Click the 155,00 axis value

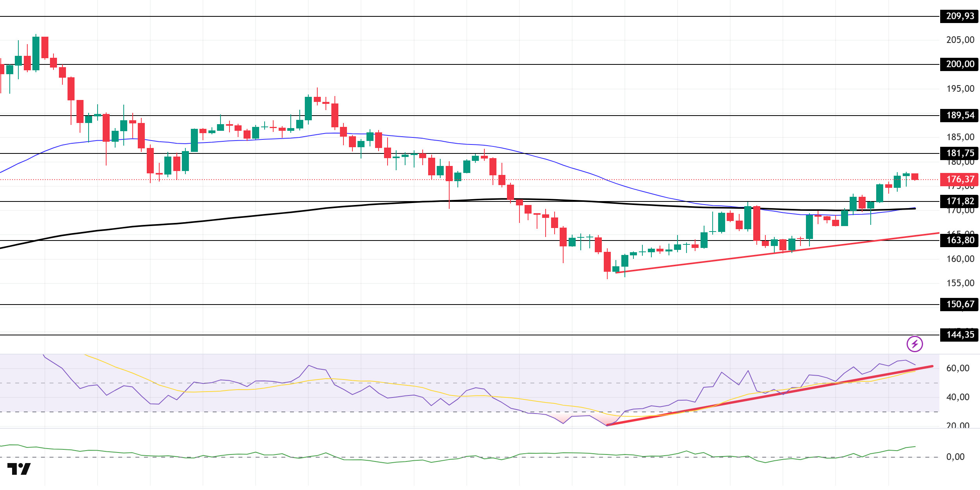click(x=960, y=283)
